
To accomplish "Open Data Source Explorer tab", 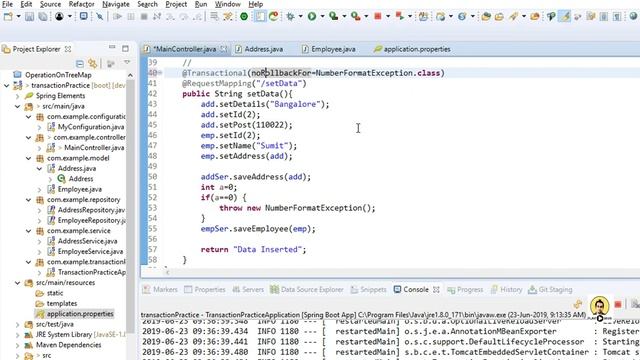I will tap(307, 289).
